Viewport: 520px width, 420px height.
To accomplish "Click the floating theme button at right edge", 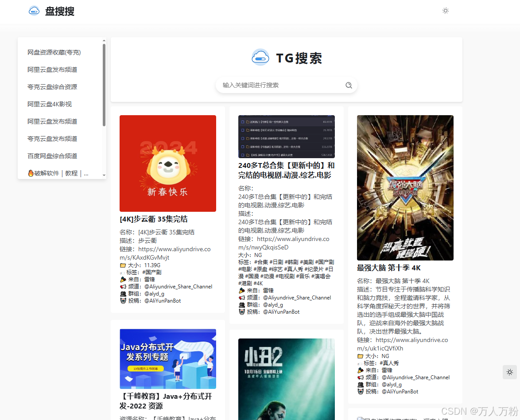I will tap(510, 372).
